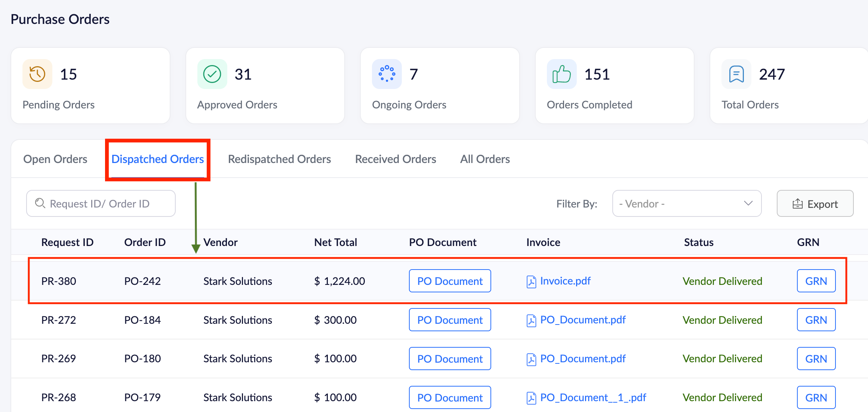Screen dimensions: 868x412
Task: Click GRN button for PR-272
Action: [816, 320]
